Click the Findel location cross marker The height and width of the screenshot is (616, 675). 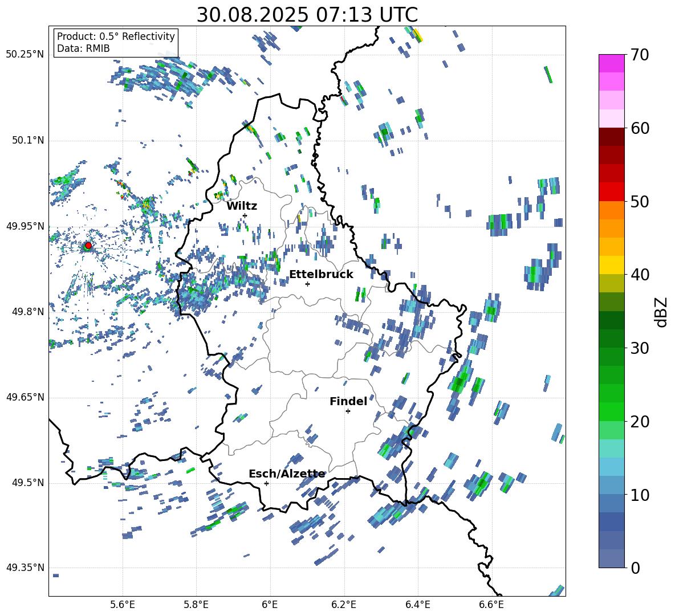coord(348,411)
